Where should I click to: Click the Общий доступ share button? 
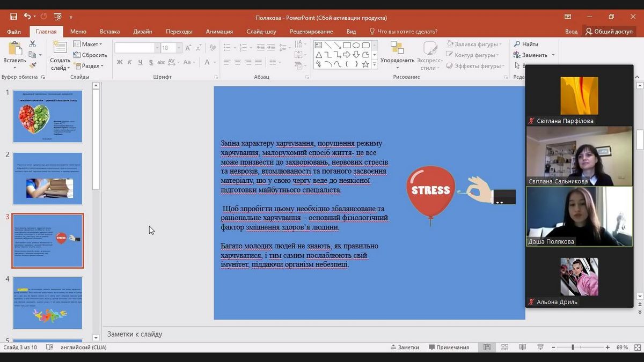click(x=609, y=32)
